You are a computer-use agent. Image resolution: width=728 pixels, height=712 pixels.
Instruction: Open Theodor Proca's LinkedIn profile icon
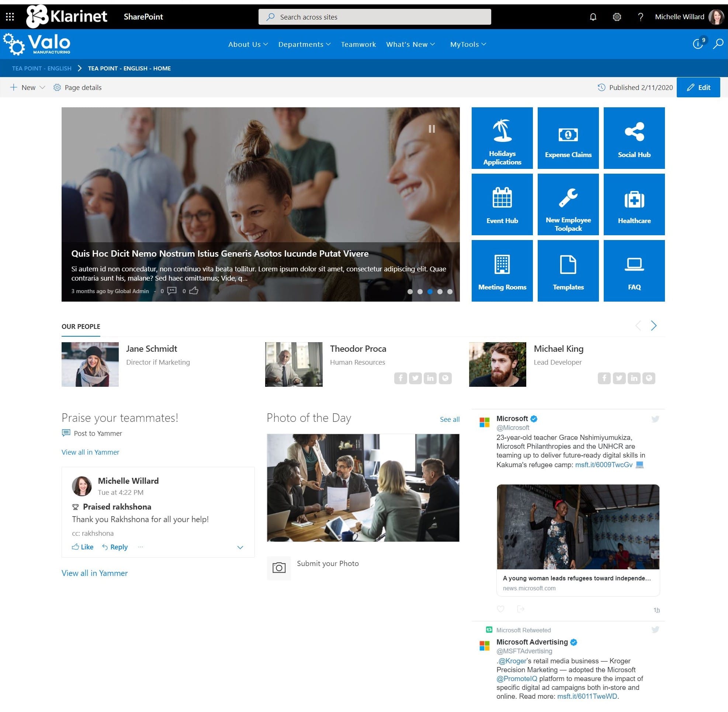pos(430,378)
